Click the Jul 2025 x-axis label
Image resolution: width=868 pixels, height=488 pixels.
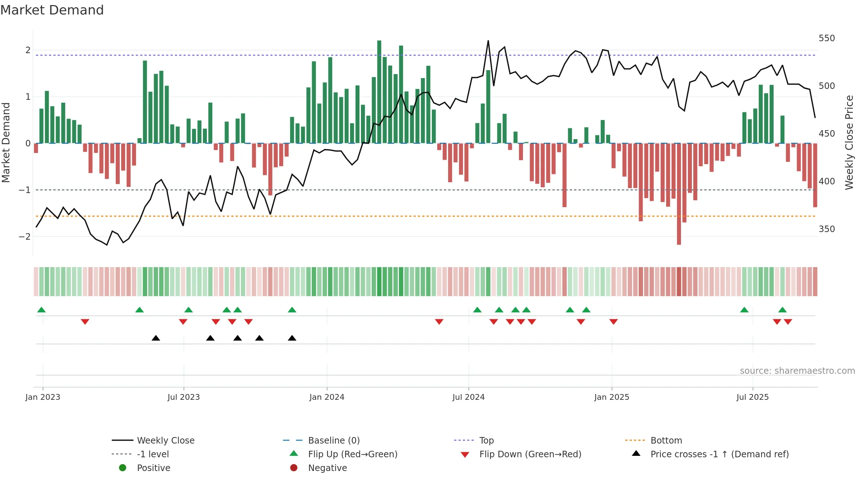(x=753, y=397)
